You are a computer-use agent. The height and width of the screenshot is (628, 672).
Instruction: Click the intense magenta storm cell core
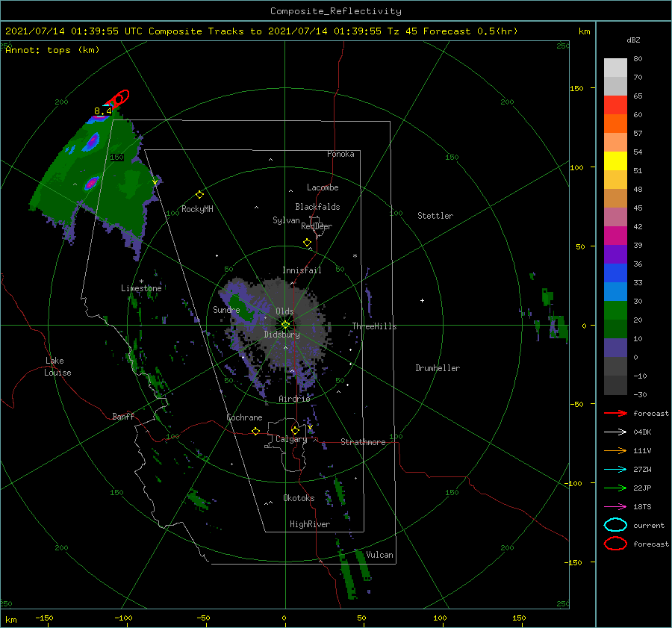pos(91,184)
